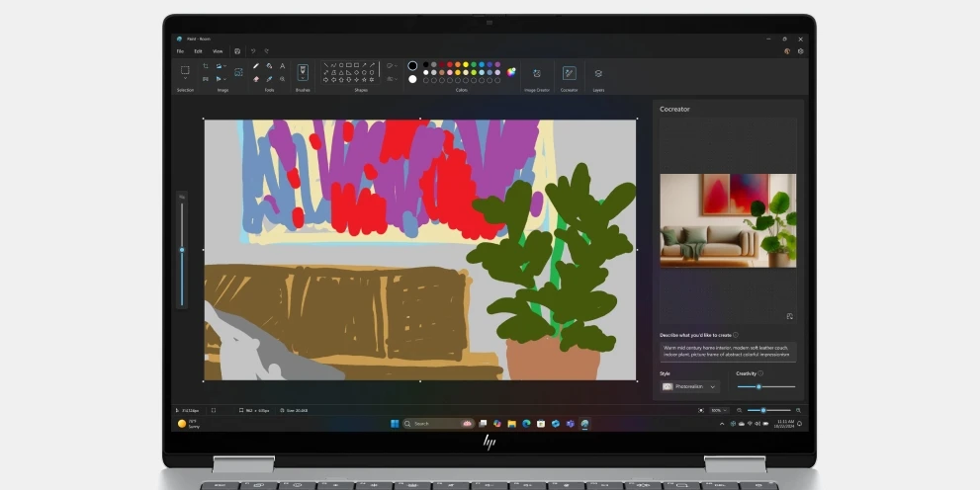Select the Fill bucket tool
Viewport: 980px width, 490px height.
click(269, 65)
